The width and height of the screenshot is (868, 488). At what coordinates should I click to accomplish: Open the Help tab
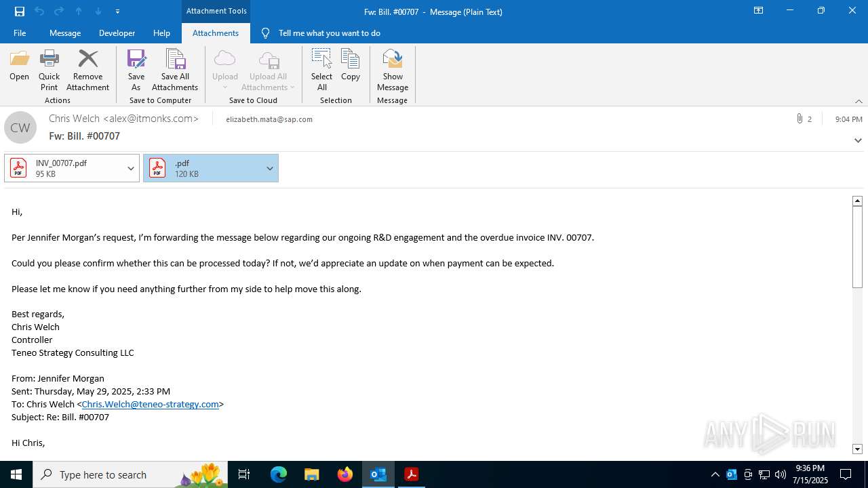[x=161, y=33]
